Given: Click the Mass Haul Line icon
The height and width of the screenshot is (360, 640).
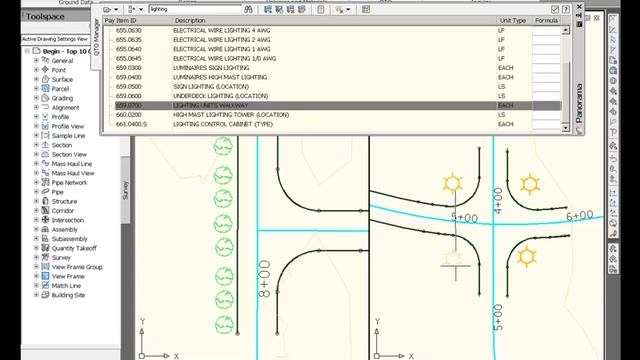Looking at the screenshot, I should click(x=45, y=164).
